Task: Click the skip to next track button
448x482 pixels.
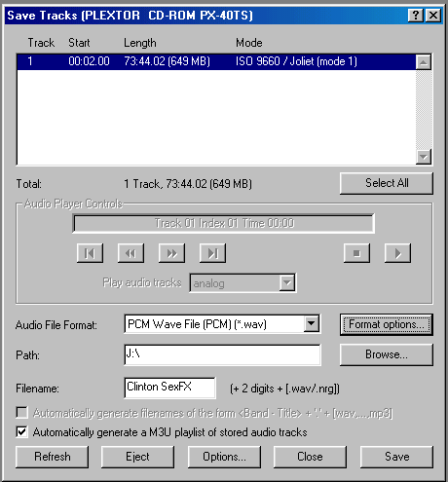Action: coord(212,253)
